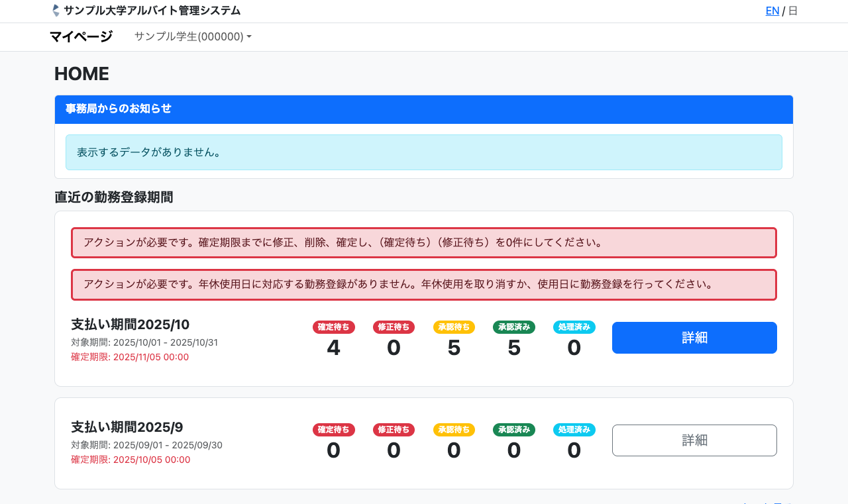Screen dimensions: 848x504
Task: Click the alert about 確定期限までに修正
Action: coord(424,242)
